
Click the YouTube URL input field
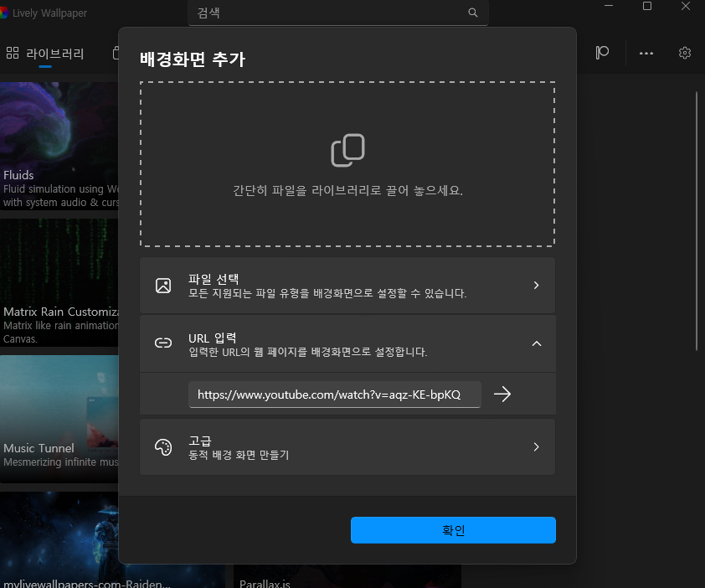coord(334,394)
